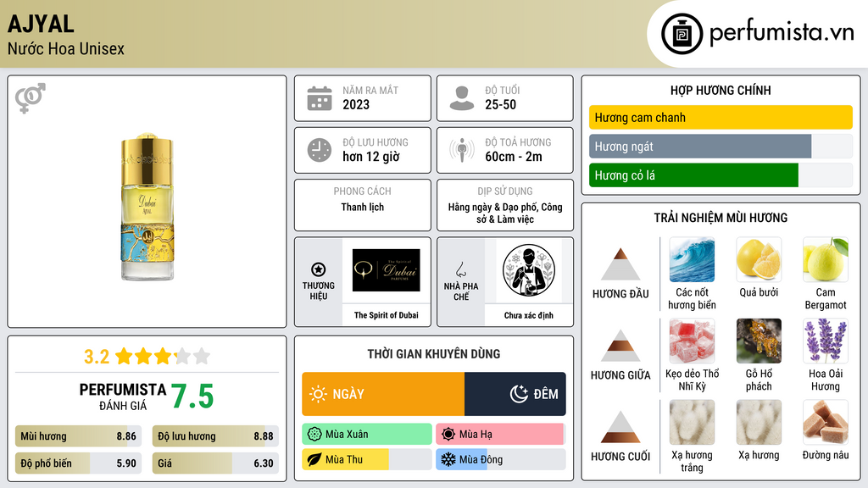
Task: Click the Thời gian khuyên dùng heading
Action: point(434,354)
